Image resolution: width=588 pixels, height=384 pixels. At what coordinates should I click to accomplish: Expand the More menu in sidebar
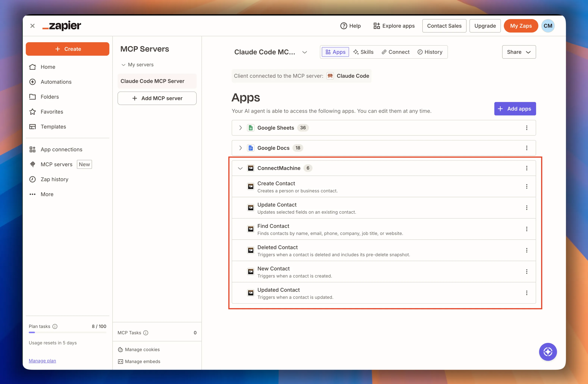click(47, 194)
